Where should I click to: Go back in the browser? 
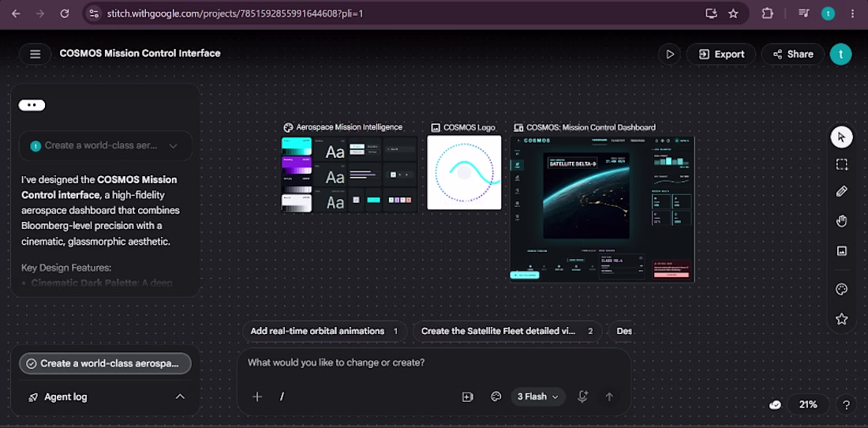[x=16, y=13]
